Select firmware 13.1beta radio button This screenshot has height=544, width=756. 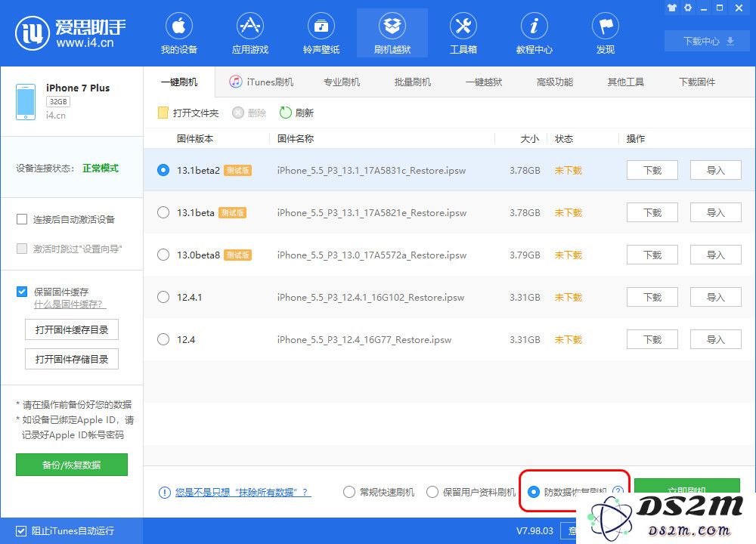click(163, 212)
